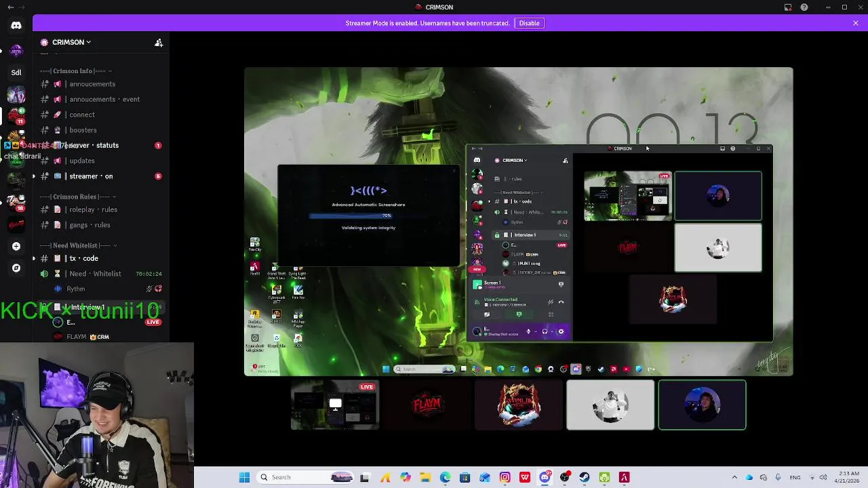The width and height of the screenshot is (868, 488).
Task: Open the tx code channel
Action: point(100,258)
